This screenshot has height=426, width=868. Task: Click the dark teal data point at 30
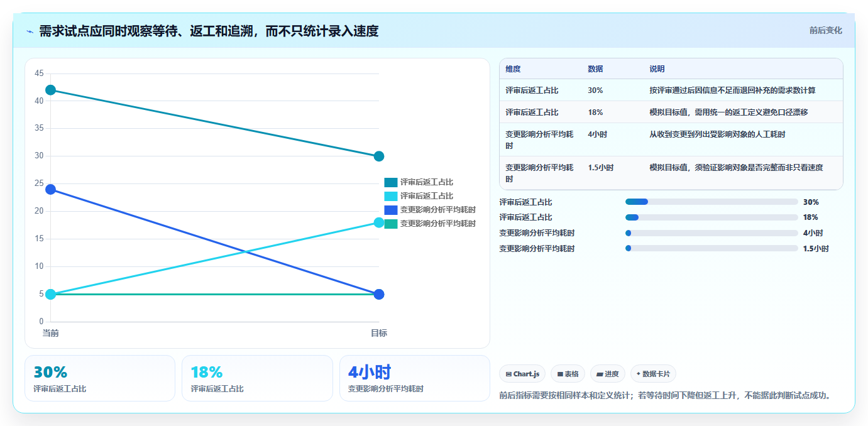(x=379, y=156)
